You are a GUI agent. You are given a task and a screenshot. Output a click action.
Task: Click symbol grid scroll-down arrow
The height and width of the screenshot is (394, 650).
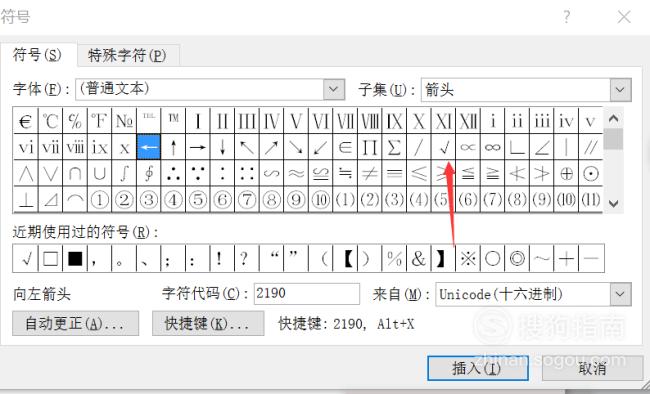[x=614, y=203]
